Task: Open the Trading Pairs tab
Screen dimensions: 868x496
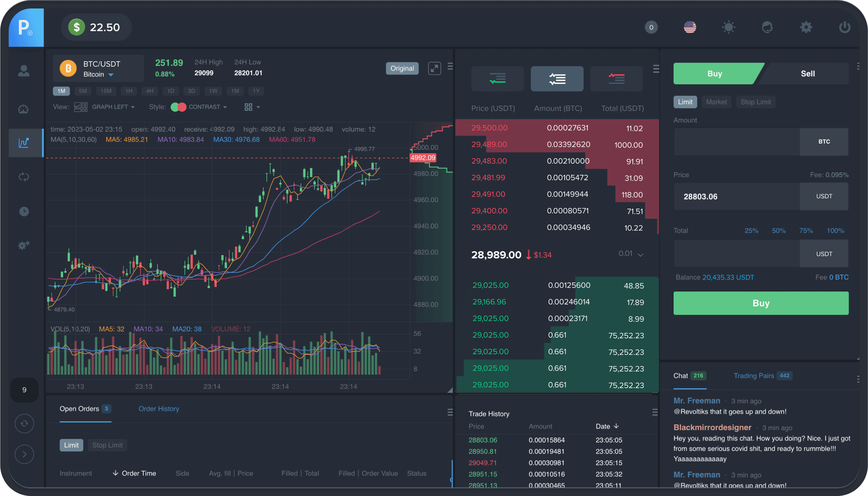Action: [753, 376]
